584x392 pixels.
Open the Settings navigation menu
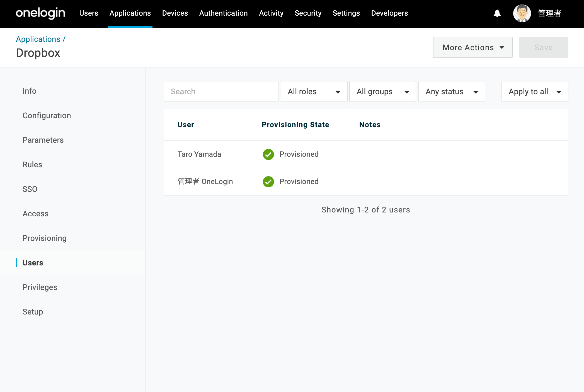[346, 13]
